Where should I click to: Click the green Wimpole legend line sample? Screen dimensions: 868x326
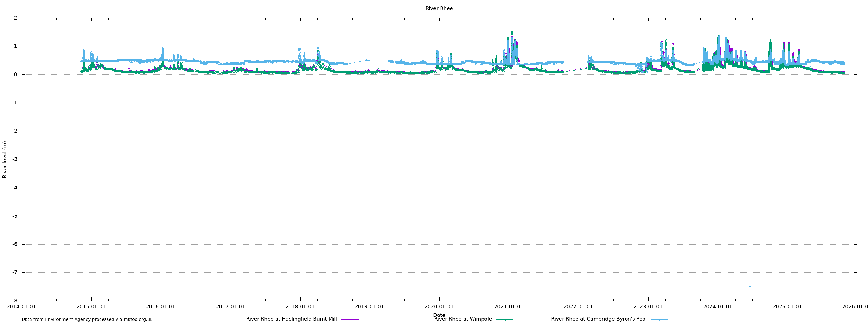[505, 319]
